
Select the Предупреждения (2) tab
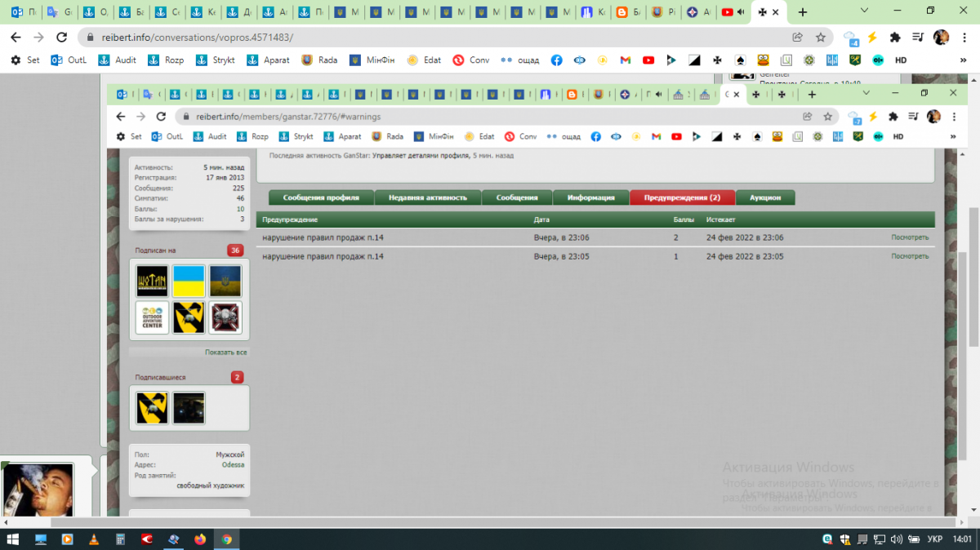tap(683, 197)
